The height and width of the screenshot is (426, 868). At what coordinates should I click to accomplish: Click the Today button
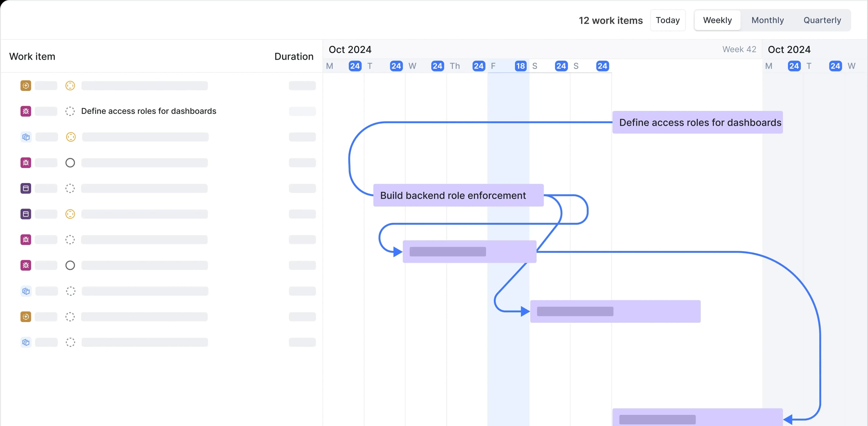pos(668,20)
